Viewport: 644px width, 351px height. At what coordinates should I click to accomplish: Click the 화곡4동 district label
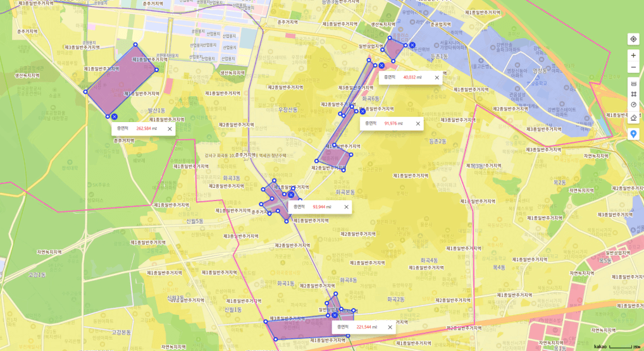[x=429, y=261]
